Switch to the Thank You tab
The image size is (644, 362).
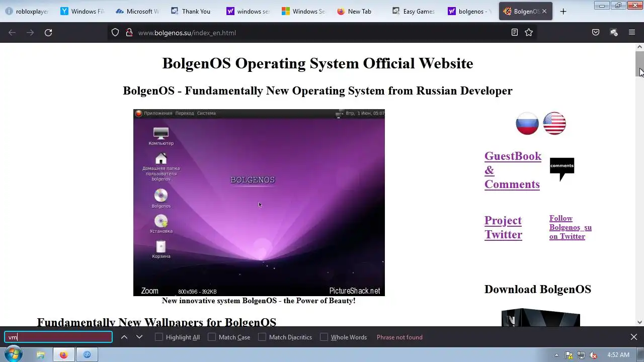pyautogui.click(x=192, y=11)
